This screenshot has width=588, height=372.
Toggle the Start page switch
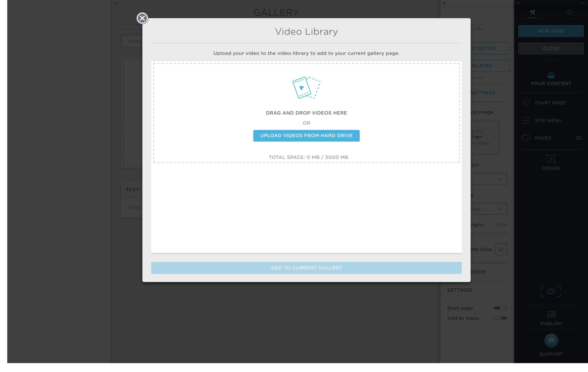pos(500,308)
